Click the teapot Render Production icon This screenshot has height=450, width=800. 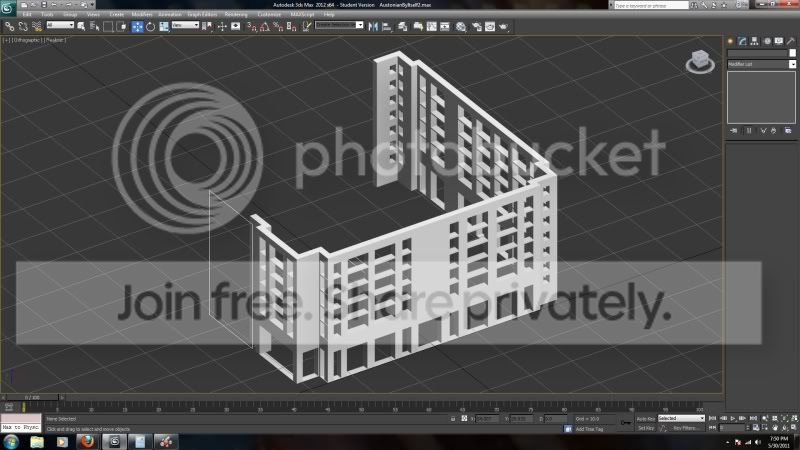[x=504, y=27]
